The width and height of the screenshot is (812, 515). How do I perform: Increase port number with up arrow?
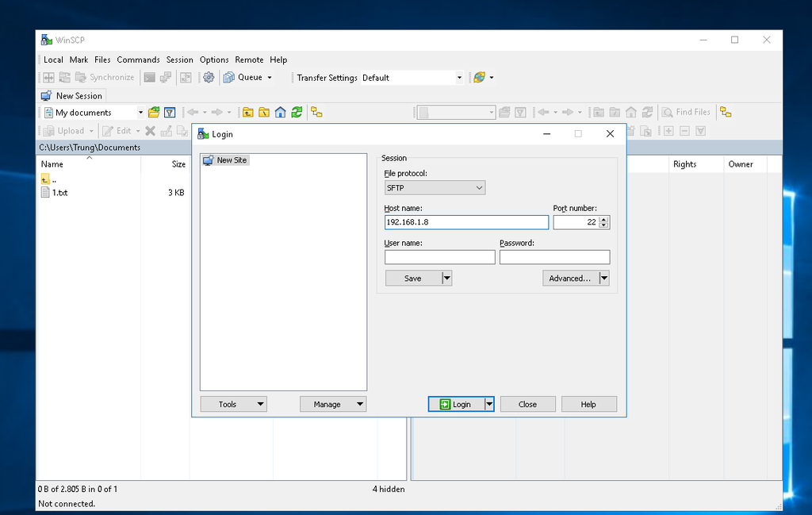pos(604,220)
